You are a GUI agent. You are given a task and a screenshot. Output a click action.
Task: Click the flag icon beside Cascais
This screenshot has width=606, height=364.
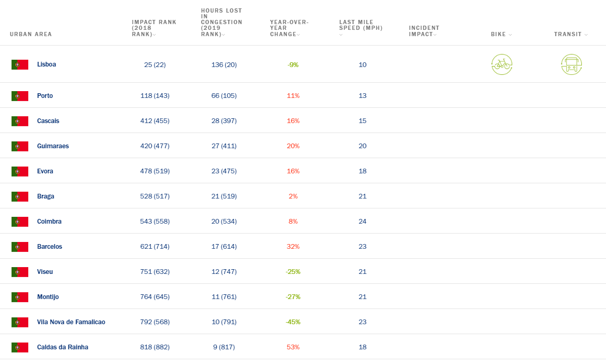pyautogui.click(x=20, y=121)
